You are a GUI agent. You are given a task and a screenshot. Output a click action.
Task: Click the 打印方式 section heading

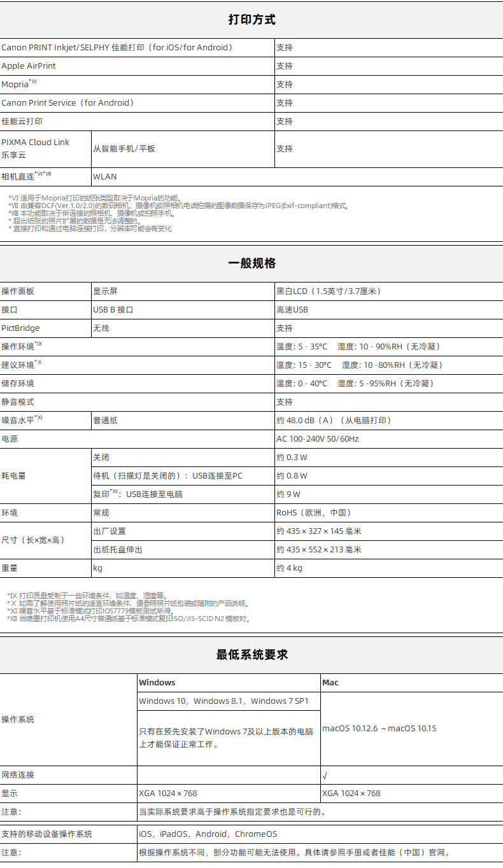pos(251,20)
